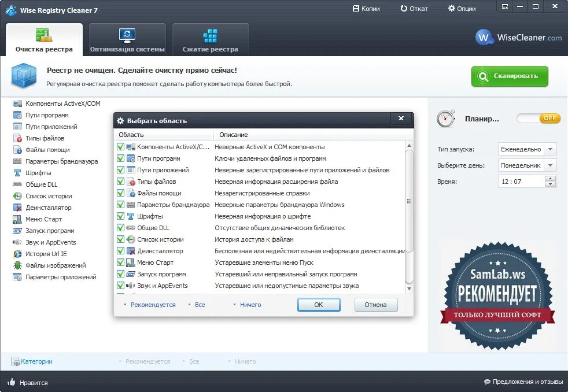
Task: Uncheck Параметры брандмауэра checkbox in dialog
Action: 121,205
